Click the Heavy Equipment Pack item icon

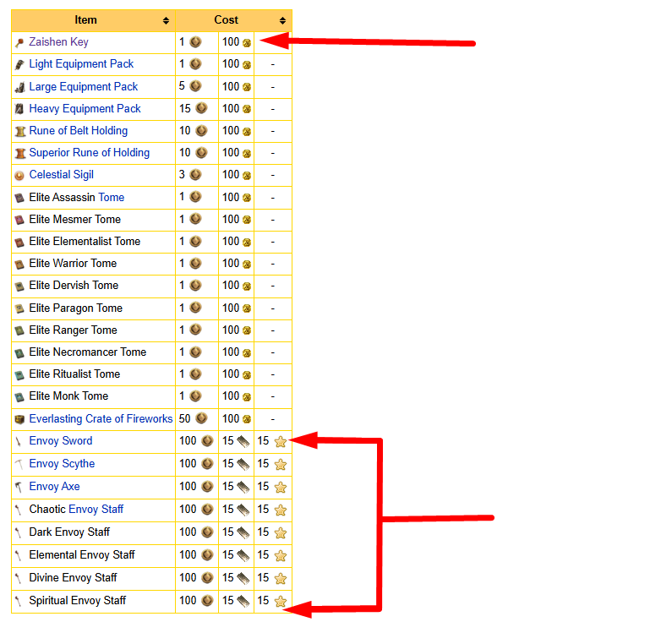click(19, 109)
